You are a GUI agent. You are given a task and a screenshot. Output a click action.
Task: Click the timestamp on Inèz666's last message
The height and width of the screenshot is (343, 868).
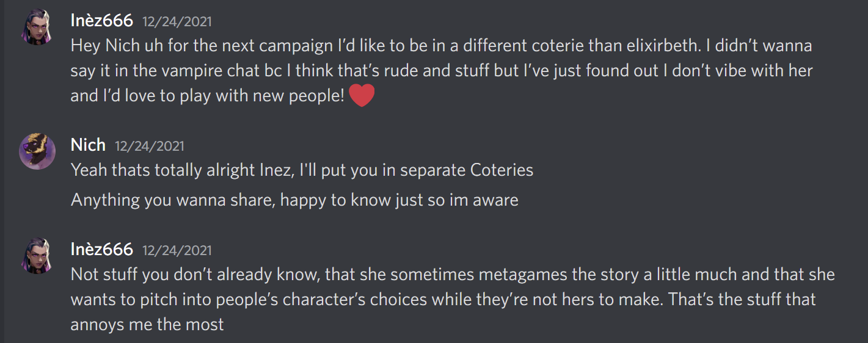point(177,250)
